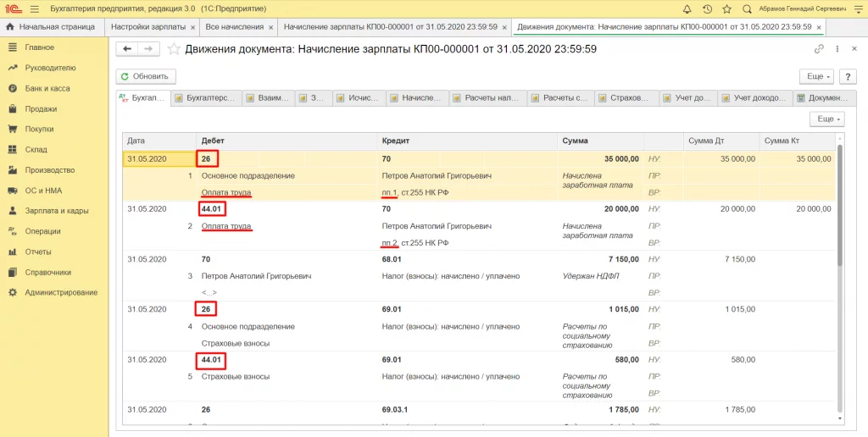This screenshot has height=437, width=868.
Task: Select the Учет доходо... register tab
Action: (x=755, y=98)
